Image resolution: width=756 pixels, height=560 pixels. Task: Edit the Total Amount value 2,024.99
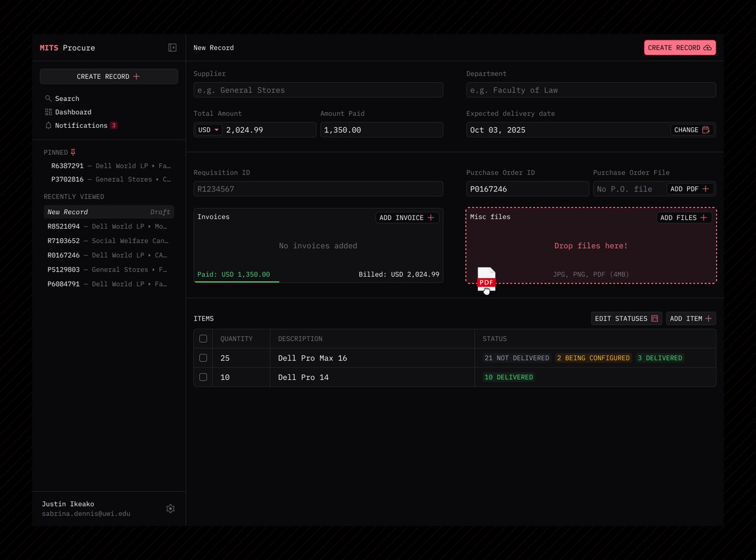point(244,130)
